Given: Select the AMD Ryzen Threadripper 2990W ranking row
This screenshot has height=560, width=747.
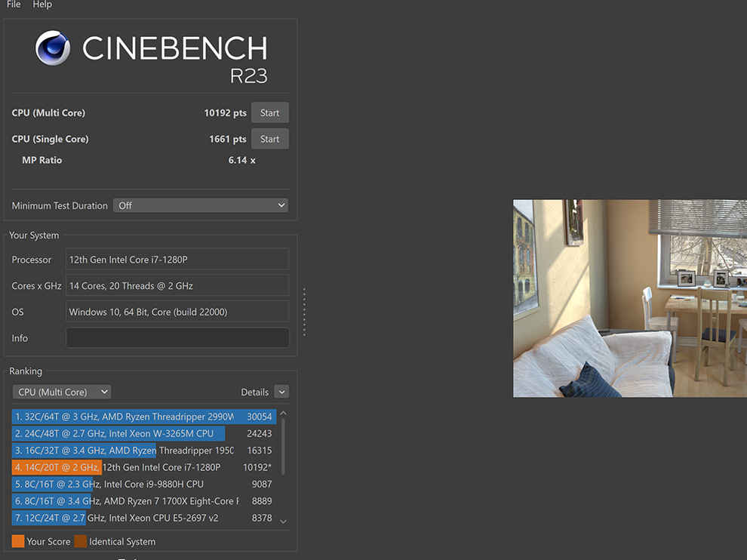Looking at the screenshot, I should (x=144, y=417).
